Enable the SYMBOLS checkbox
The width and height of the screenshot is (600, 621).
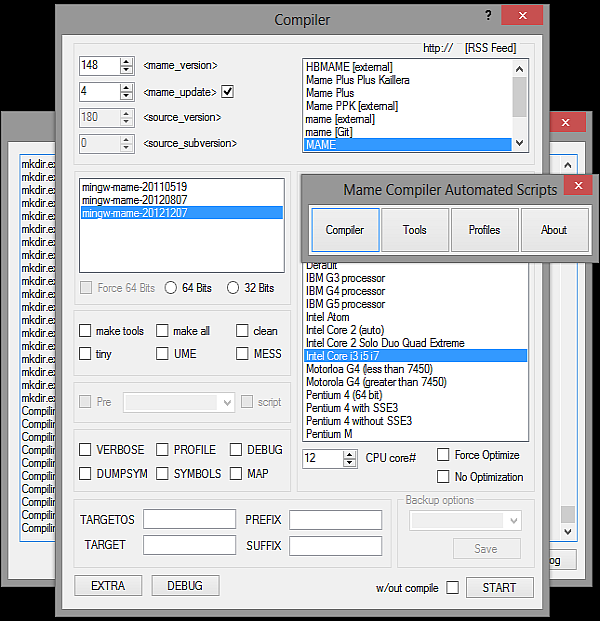162,473
